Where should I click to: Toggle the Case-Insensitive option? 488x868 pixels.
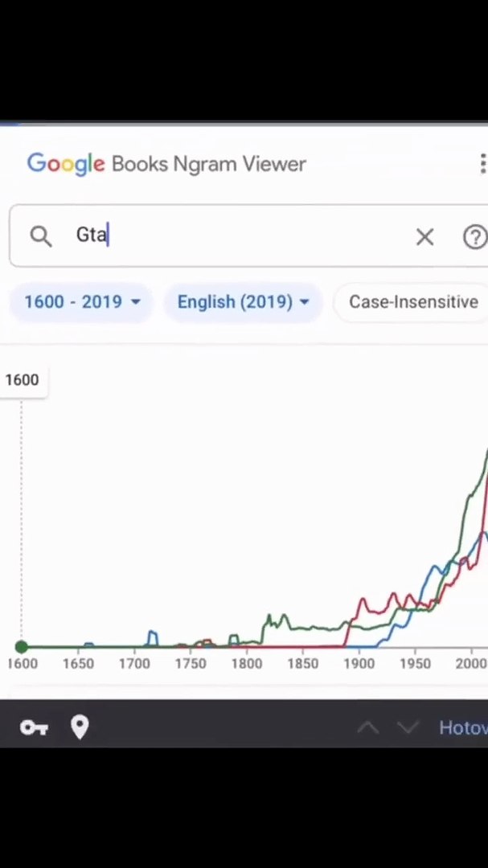coord(412,302)
